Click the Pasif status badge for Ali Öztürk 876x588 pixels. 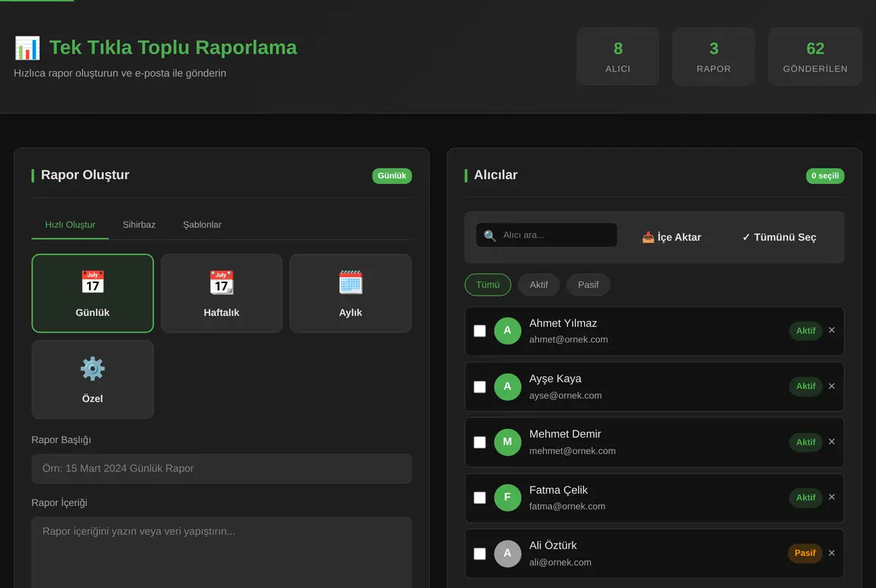coord(805,553)
